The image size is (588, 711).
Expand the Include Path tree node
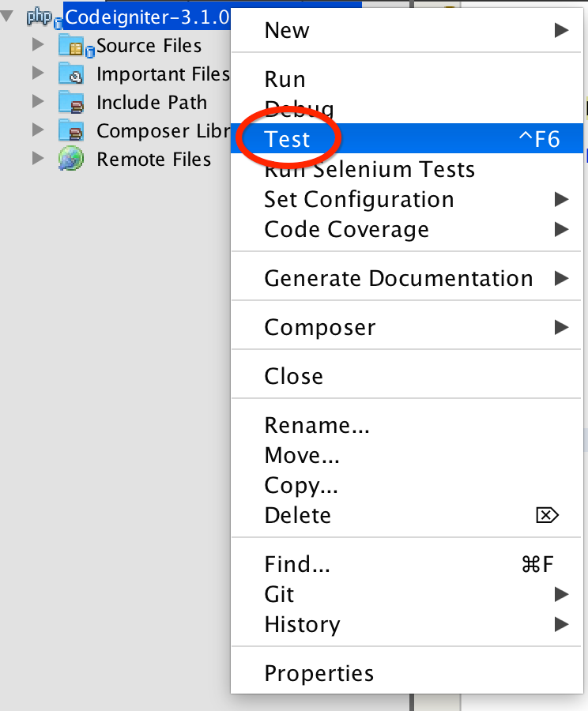38,102
